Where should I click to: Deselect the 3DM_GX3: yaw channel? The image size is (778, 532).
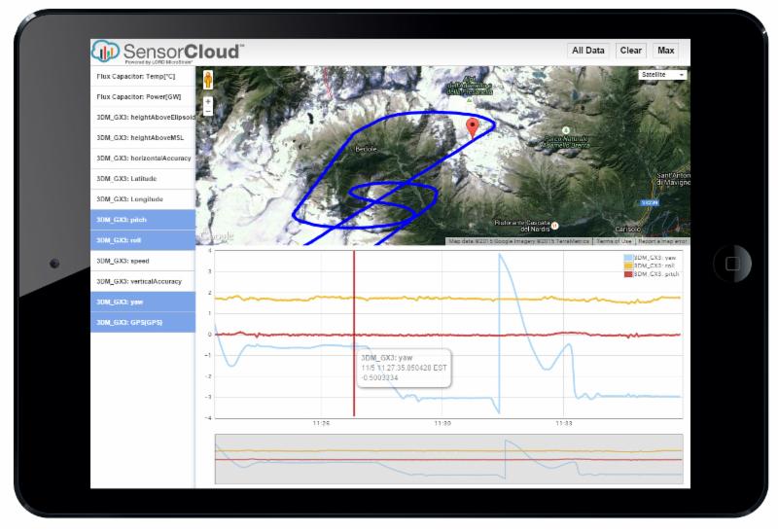point(143,301)
